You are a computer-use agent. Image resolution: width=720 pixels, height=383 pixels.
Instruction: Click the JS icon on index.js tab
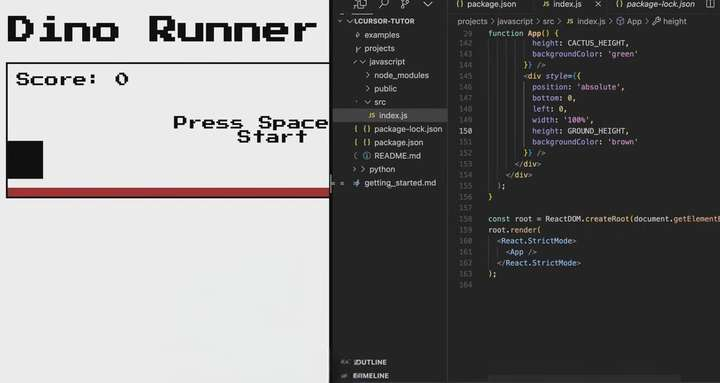coord(546,4)
